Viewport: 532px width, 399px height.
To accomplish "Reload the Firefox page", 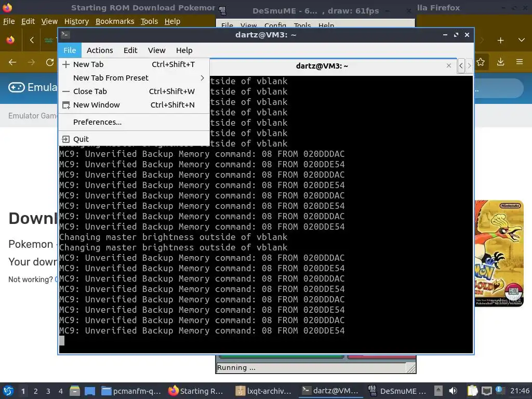I will pyautogui.click(x=50, y=62).
